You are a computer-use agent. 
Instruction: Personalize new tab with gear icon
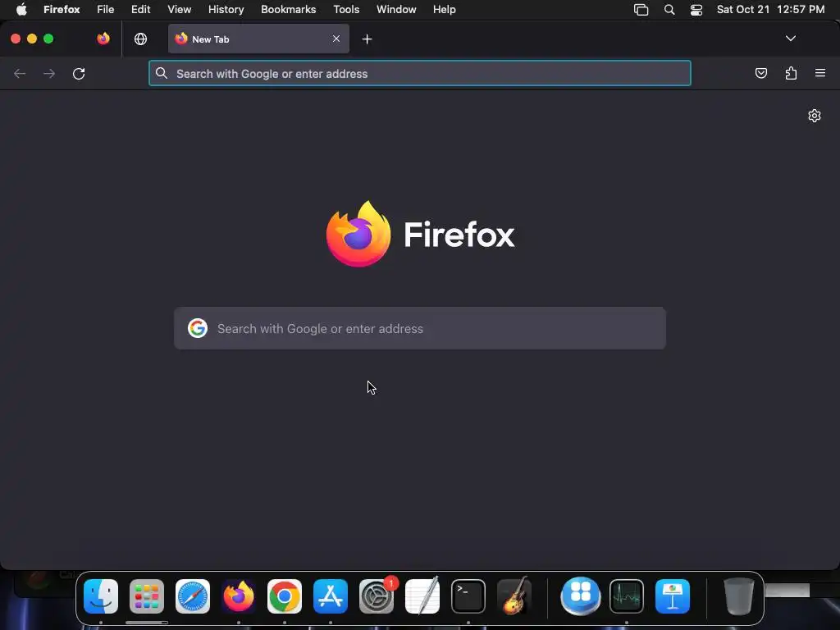pyautogui.click(x=815, y=116)
